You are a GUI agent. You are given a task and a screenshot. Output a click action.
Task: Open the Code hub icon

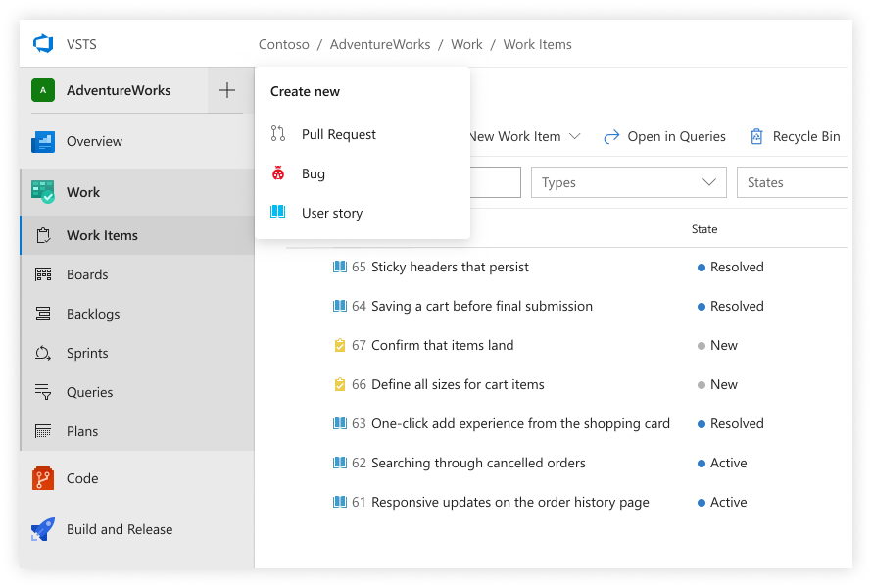click(x=43, y=478)
